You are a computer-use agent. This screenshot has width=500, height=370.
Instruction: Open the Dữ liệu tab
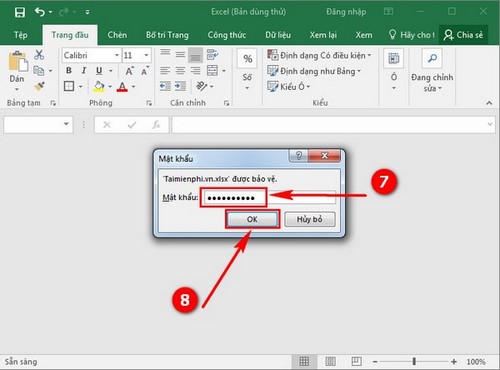tap(278, 35)
